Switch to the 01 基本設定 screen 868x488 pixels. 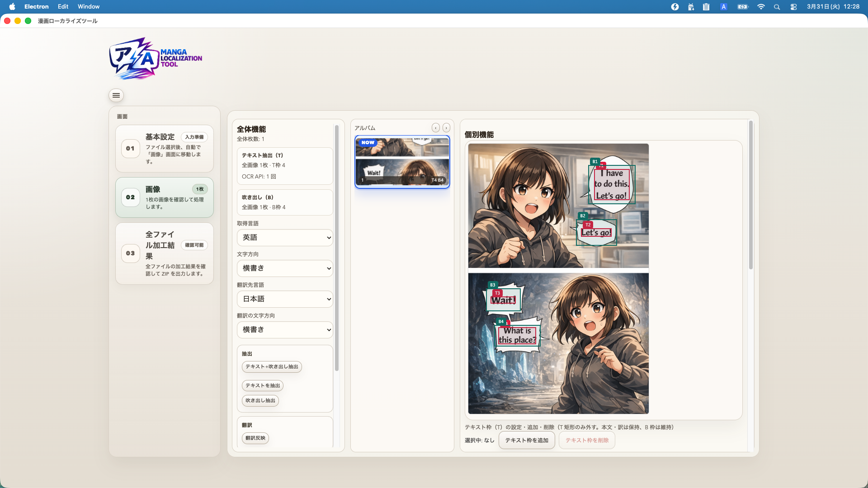pyautogui.click(x=165, y=149)
